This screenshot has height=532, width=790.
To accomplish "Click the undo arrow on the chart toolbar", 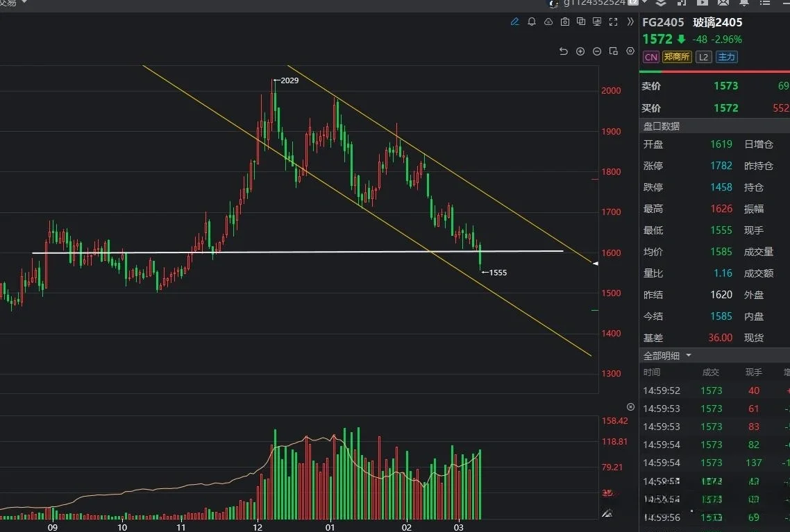I will tap(563, 51).
